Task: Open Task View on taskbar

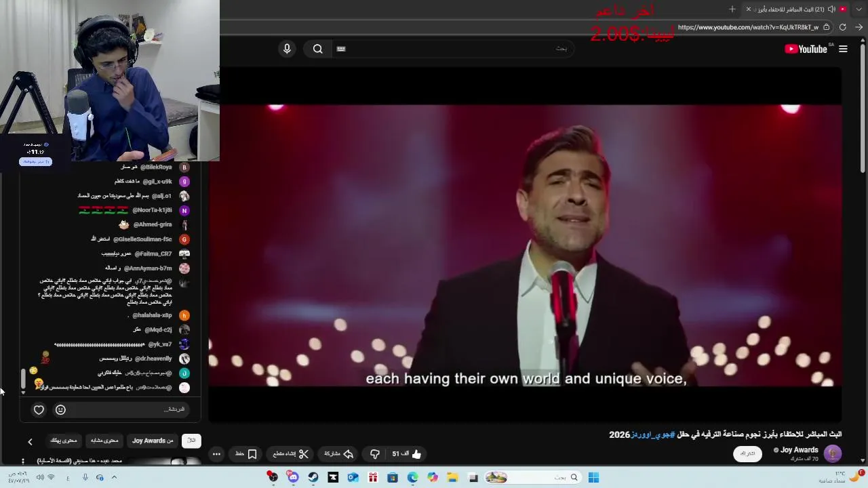Action: [473, 478]
